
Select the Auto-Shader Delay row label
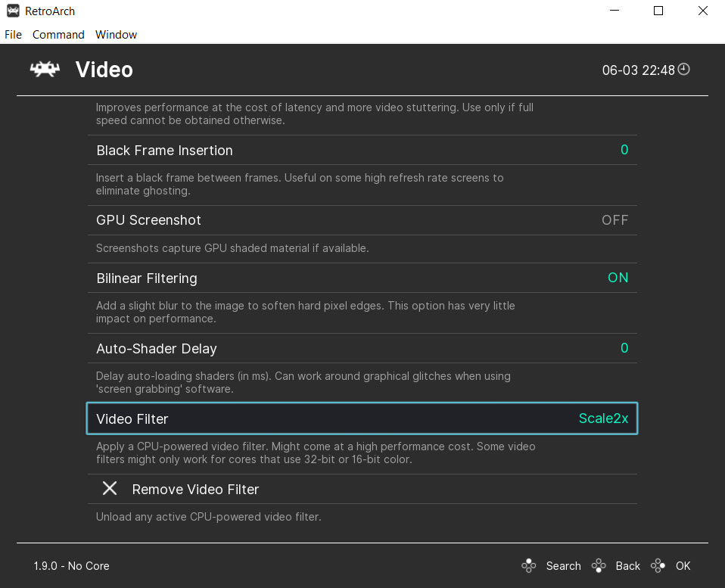pyautogui.click(x=157, y=349)
